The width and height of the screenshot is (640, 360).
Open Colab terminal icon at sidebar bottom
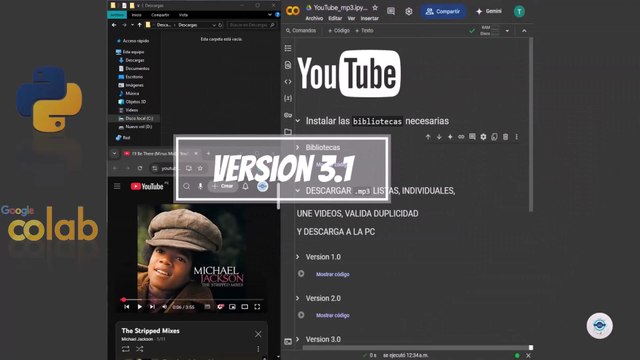288,341
